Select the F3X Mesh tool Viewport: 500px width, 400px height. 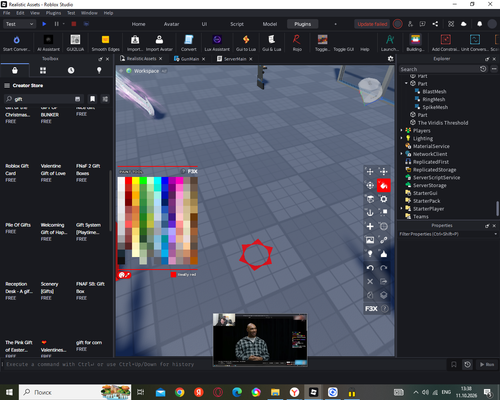click(x=384, y=226)
